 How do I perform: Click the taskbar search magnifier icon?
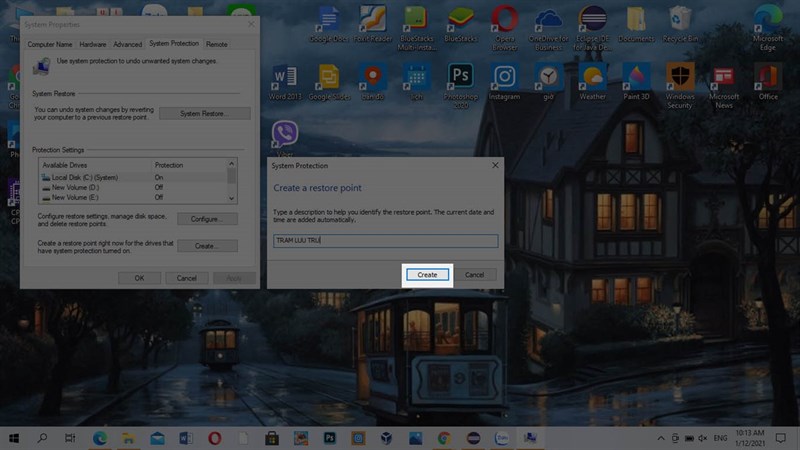pos(42,438)
